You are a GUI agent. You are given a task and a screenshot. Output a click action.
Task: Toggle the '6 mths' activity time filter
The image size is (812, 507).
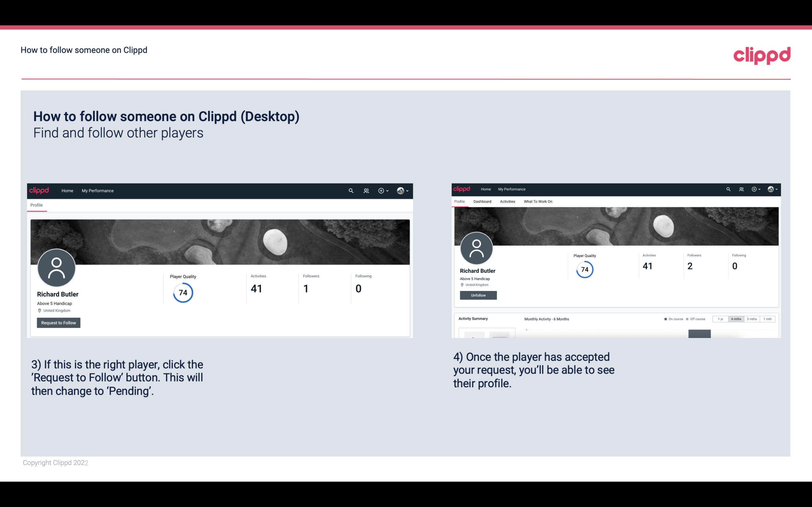[x=735, y=318]
